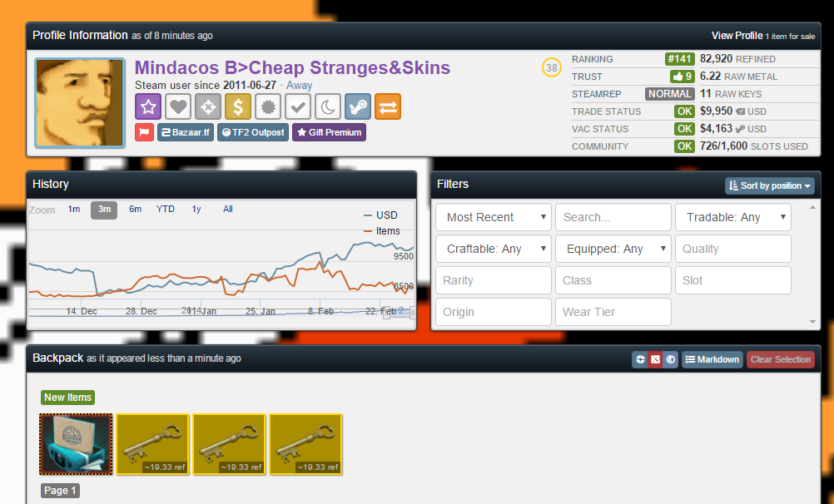Switch backpack to the TF2 game toggle
The height and width of the screenshot is (504, 834).
[640, 359]
